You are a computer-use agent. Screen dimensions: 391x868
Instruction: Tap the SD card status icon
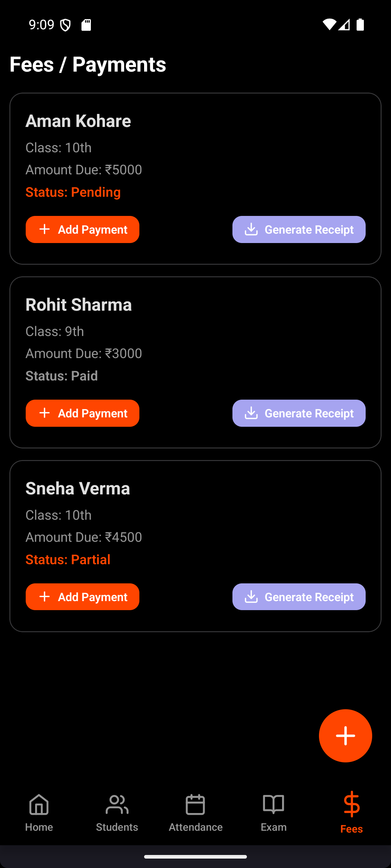tap(86, 25)
